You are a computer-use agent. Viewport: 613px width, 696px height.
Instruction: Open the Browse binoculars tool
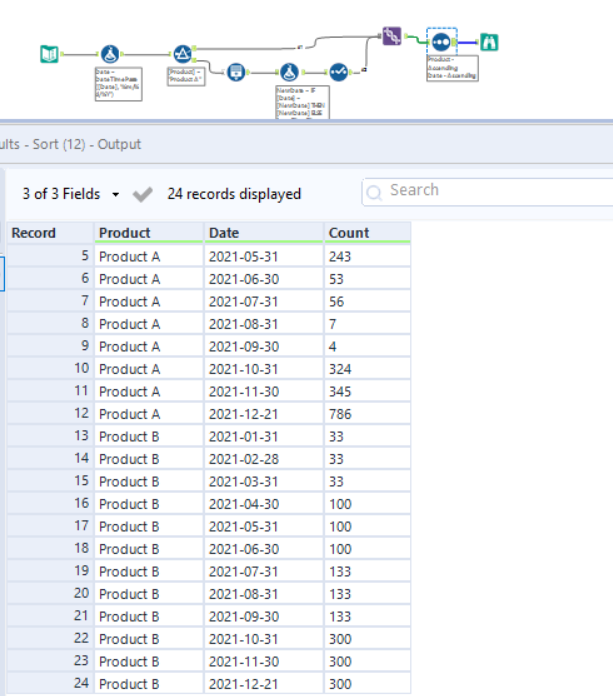[489, 42]
